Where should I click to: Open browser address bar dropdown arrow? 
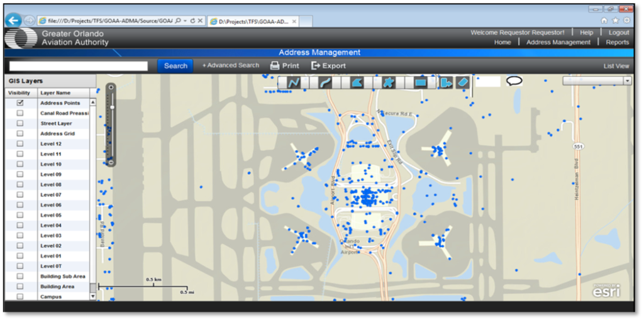point(185,21)
